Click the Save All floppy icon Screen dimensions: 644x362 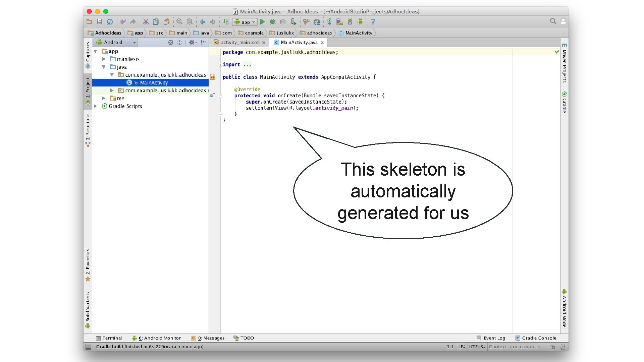pos(100,22)
